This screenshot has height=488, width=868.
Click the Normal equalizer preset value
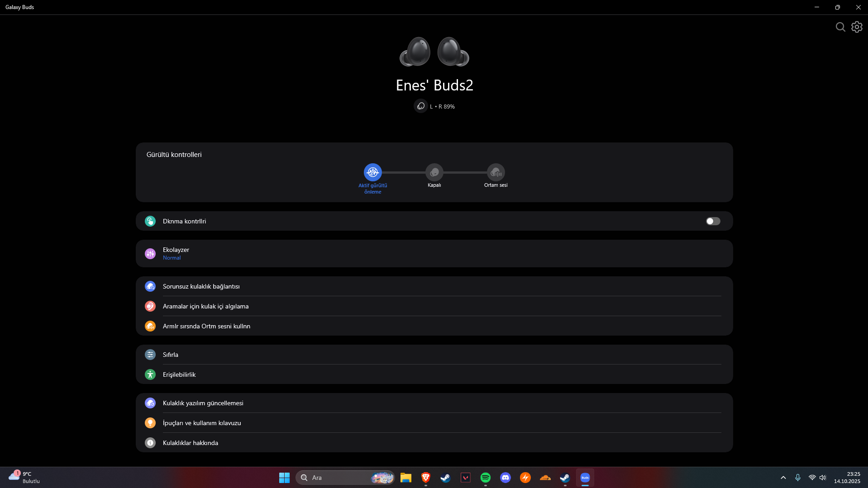pyautogui.click(x=172, y=258)
